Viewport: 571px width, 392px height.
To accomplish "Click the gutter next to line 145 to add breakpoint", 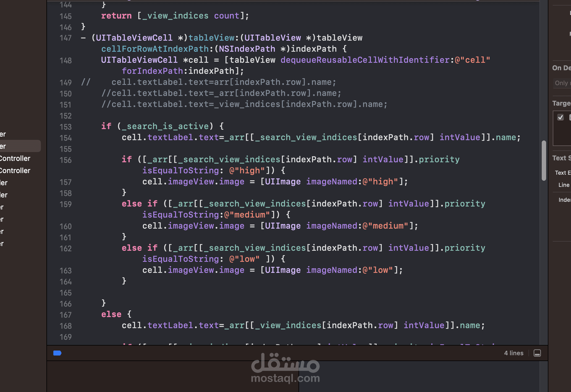I will (x=66, y=16).
